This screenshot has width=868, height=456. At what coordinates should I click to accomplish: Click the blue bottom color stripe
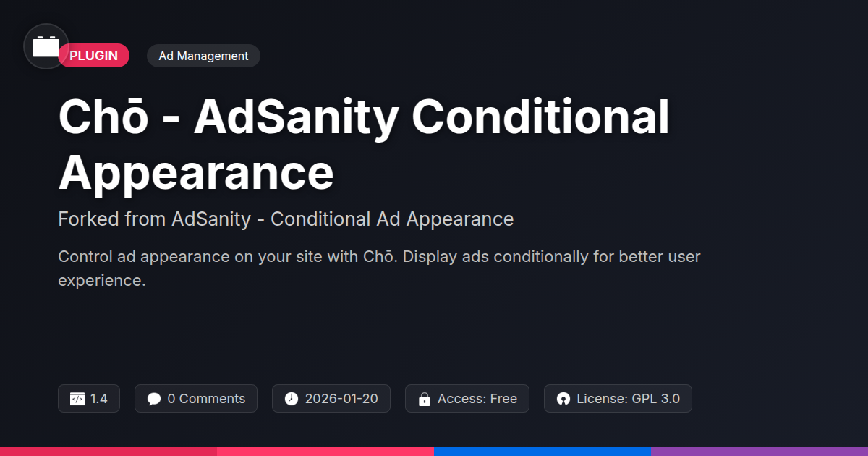[542, 451]
